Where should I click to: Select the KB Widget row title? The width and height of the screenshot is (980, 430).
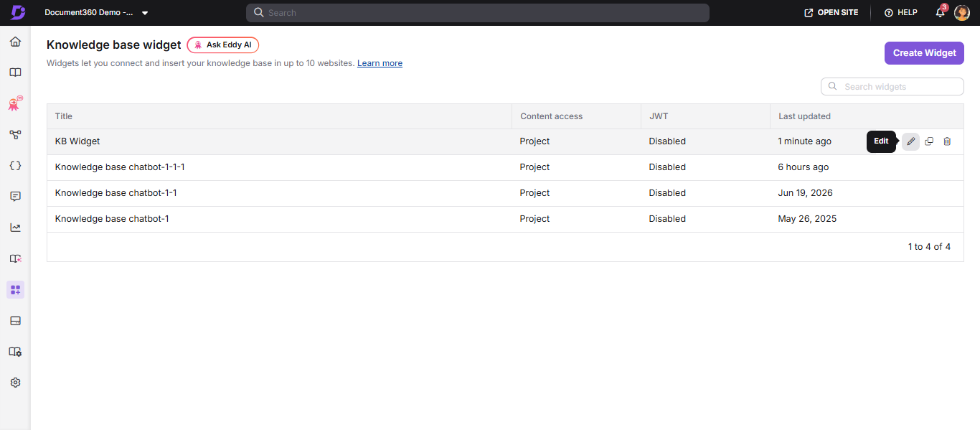click(77, 141)
